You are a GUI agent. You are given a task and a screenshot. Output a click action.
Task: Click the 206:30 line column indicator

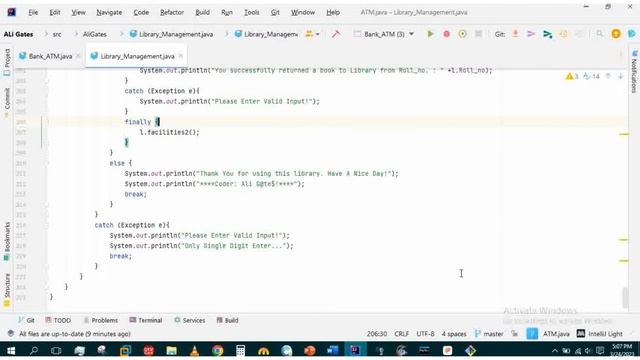coord(377,334)
